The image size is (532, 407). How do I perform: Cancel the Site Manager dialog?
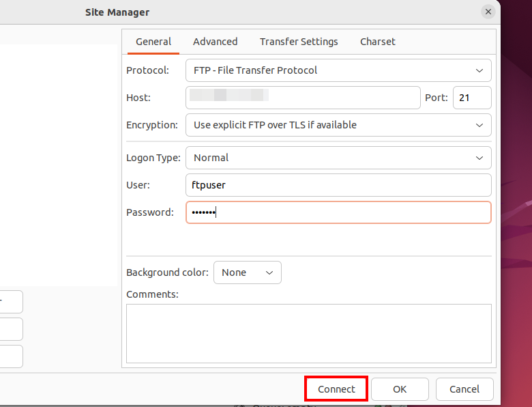point(464,389)
